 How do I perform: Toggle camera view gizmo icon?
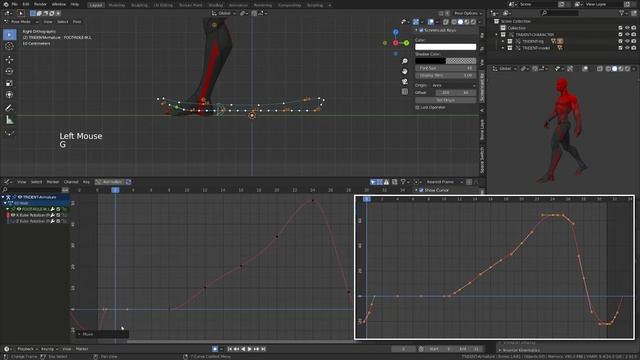click(x=404, y=82)
